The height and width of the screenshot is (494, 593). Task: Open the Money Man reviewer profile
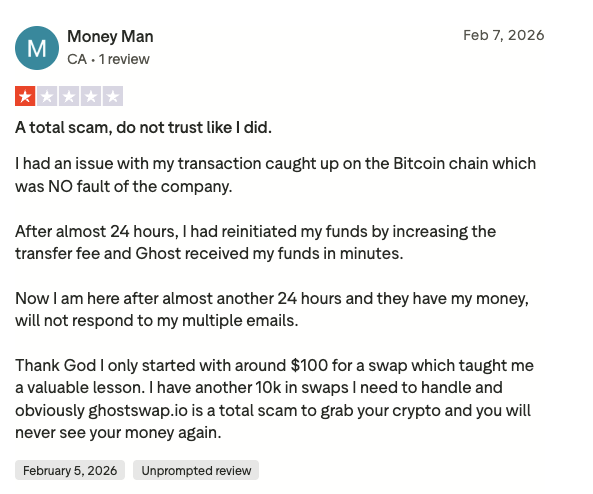pos(110,37)
